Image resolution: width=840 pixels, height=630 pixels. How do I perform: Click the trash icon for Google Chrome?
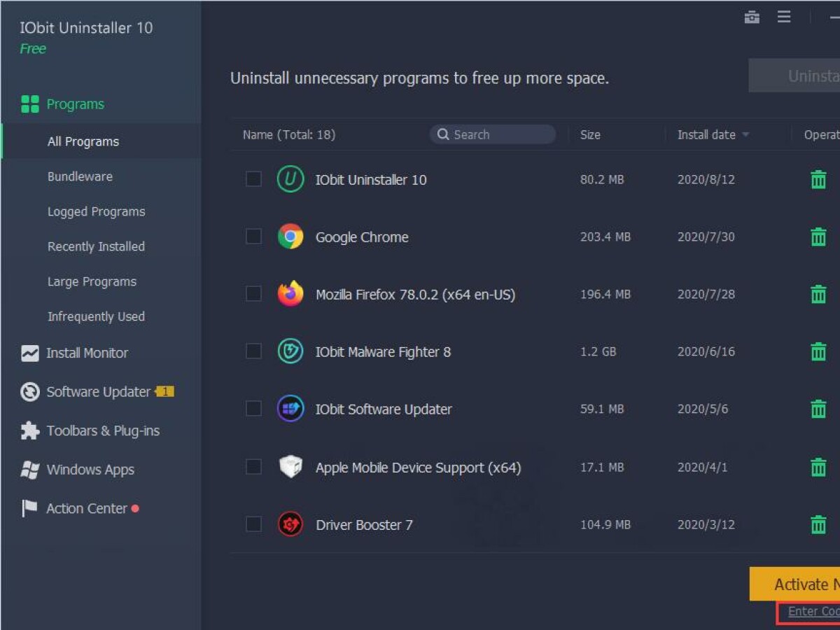click(x=818, y=237)
